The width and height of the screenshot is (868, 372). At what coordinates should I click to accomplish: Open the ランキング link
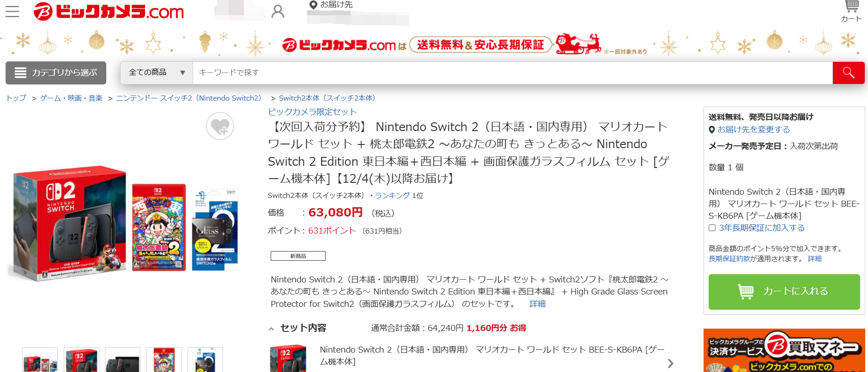[x=392, y=195]
